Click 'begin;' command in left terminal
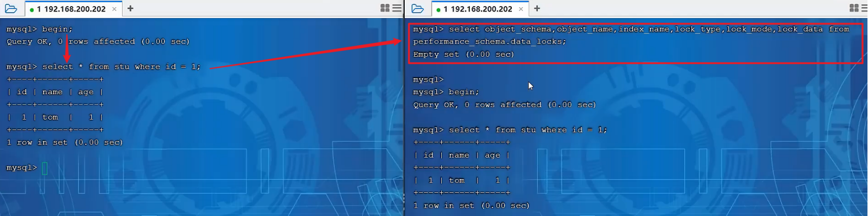Viewport: 868px width, 216px height. click(x=57, y=29)
